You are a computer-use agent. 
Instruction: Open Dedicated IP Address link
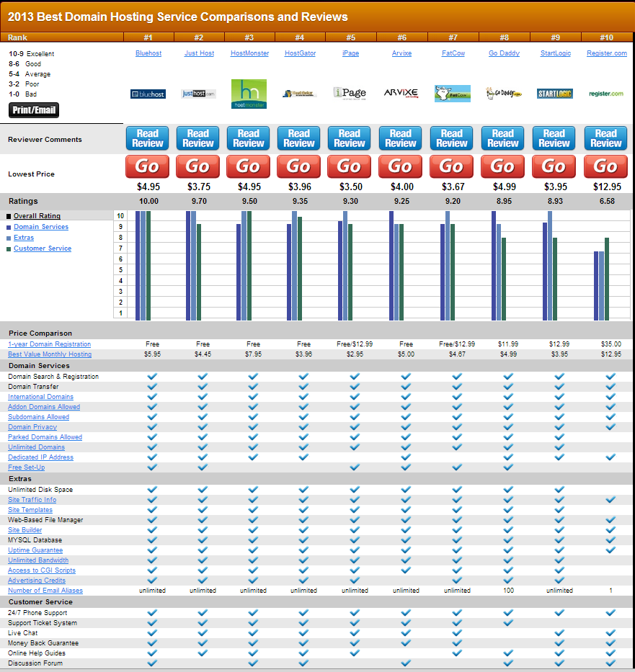click(41, 457)
